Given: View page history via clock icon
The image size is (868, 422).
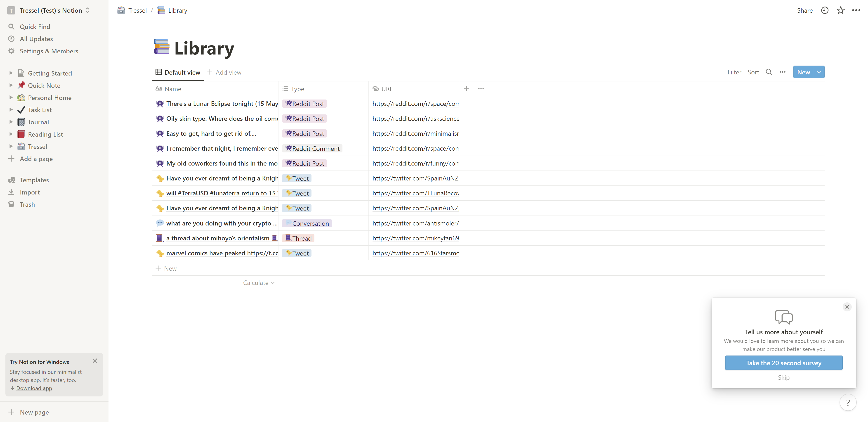Looking at the screenshot, I should [x=825, y=10].
